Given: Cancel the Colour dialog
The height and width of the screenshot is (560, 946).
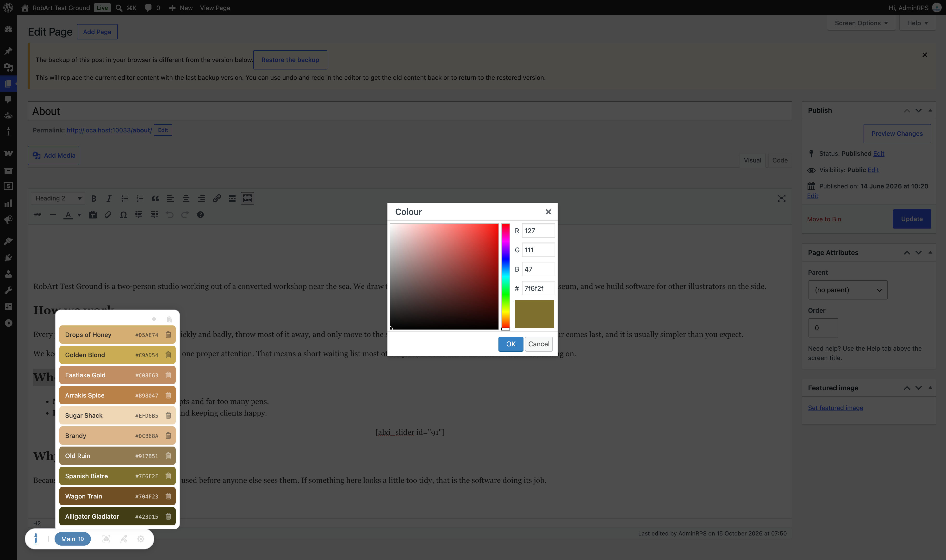Looking at the screenshot, I should (538, 344).
